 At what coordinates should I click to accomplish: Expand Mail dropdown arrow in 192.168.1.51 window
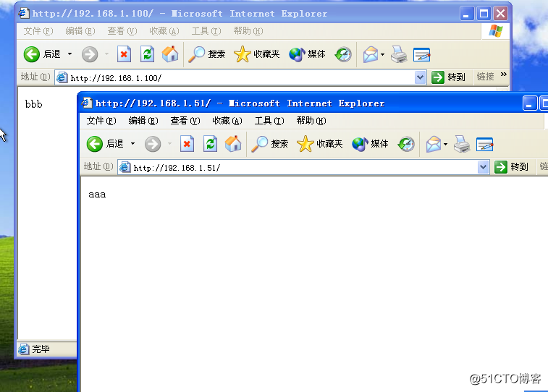(x=446, y=144)
